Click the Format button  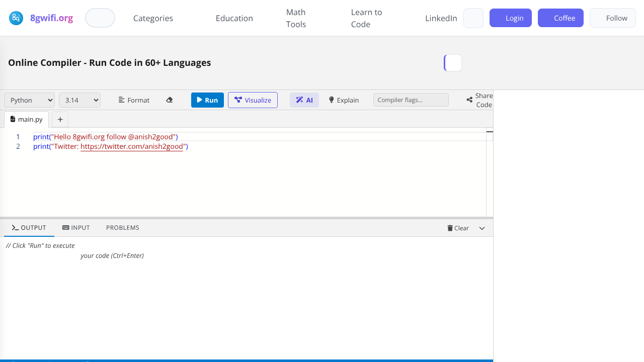coord(134,100)
